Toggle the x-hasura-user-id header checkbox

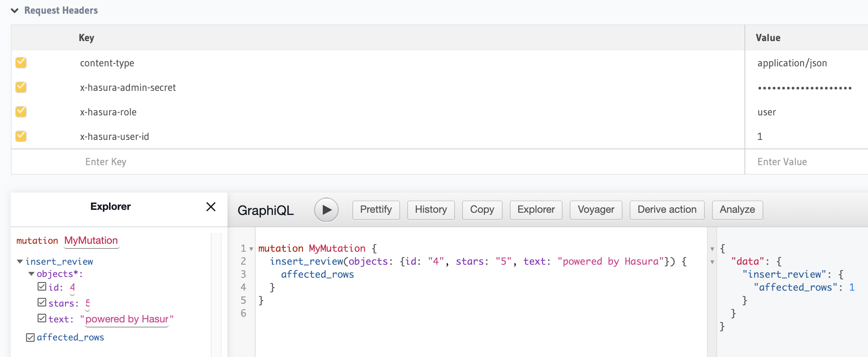pyautogui.click(x=21, y=136)
